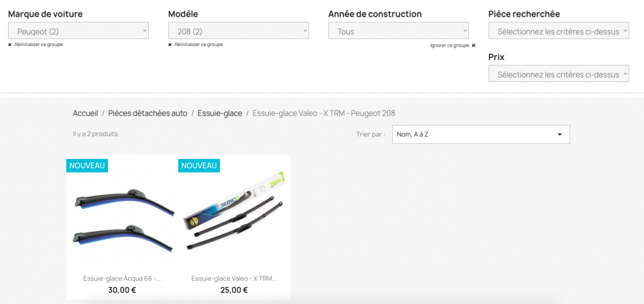644x304 pixels.
Task: Click the x icon beside Marque reset
Action: point(10,45)
